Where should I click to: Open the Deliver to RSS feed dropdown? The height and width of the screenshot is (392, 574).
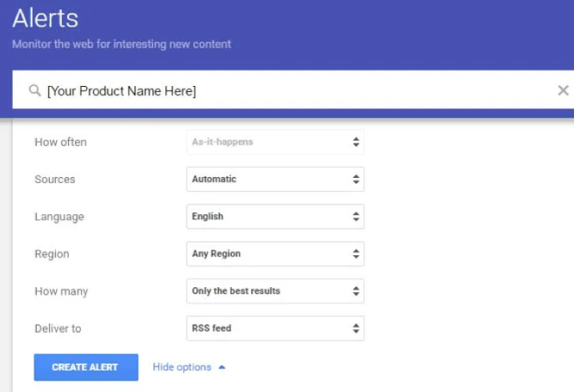point(275,328)
